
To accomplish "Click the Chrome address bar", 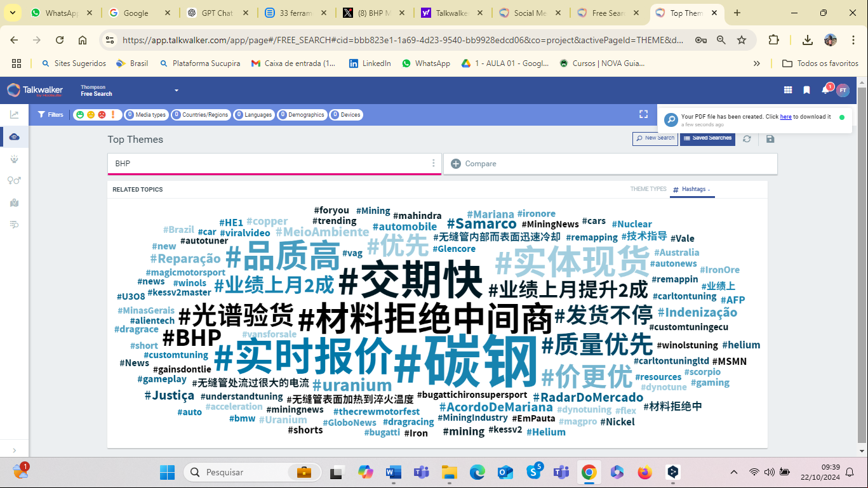I will pos(403,40).
